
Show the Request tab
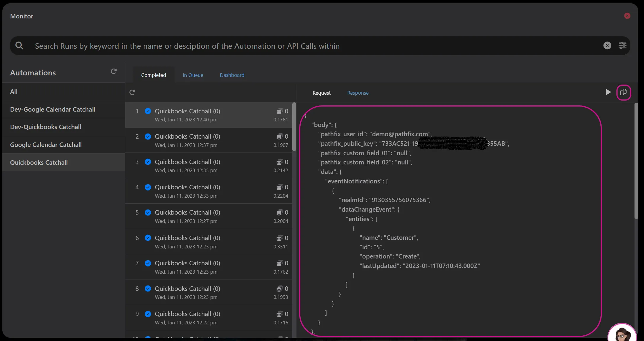tap(321, 93)
